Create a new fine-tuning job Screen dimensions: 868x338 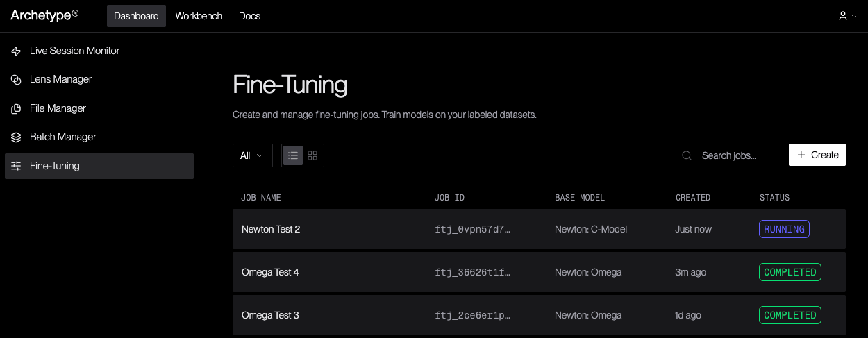[817, 155]
